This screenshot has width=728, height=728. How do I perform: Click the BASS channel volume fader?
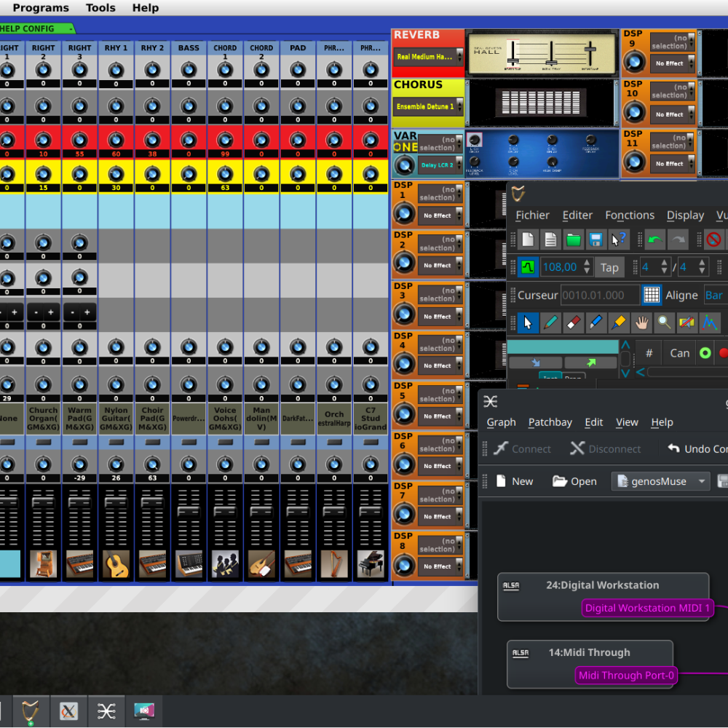point(189,511)
